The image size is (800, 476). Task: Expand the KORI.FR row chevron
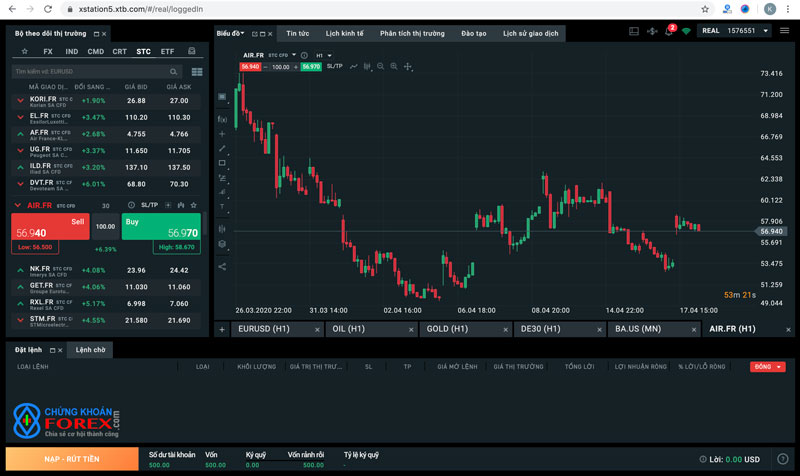tap(20, 101)
